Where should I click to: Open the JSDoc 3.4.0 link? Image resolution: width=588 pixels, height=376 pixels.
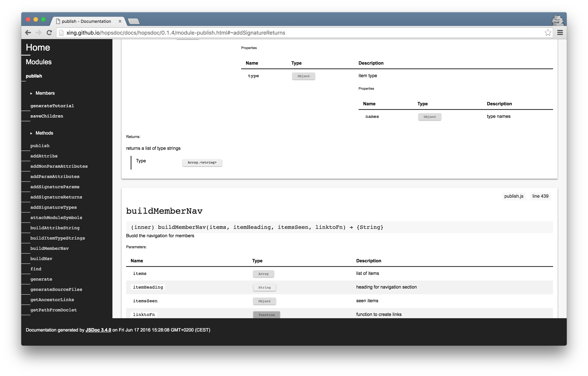click(x=98, y=330)
